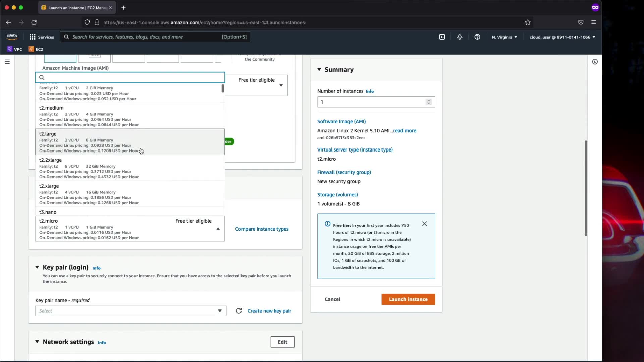Open the Compare instance types link

(x=262, y=229)
